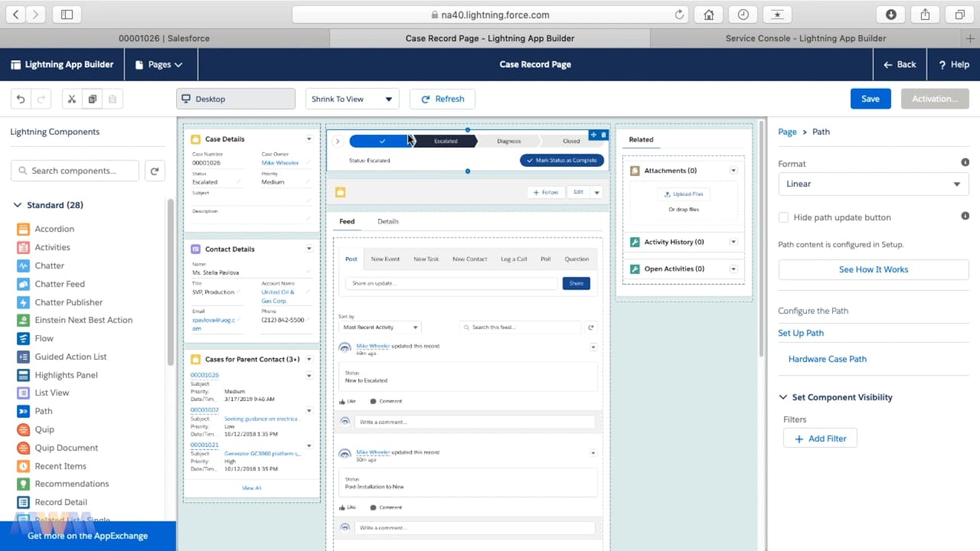980x551 pixels.
Task: Pick the Einstein Next Best Action component
Action: (x=83, y=320)
